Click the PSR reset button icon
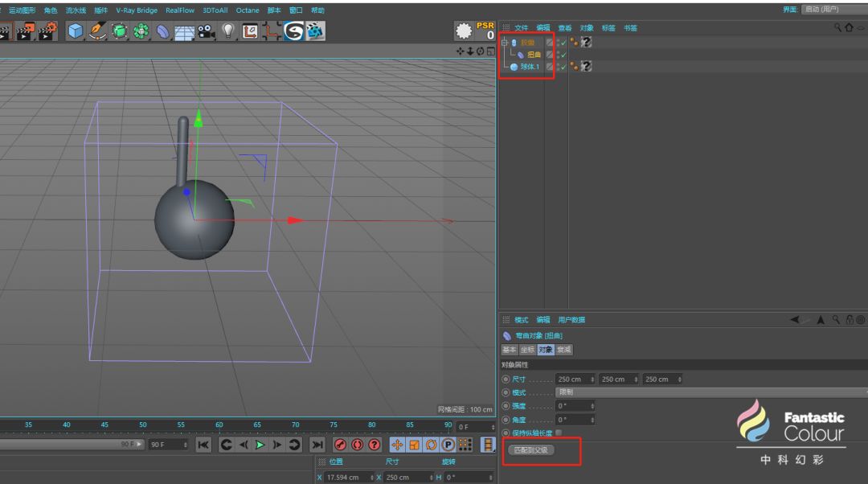Image resolution: width=868 pixels, height=484 pixels. coord(485,31)
